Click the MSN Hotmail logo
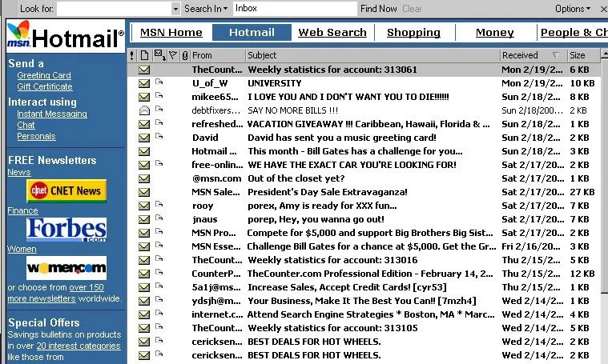The height and width of the screenshot is (364, 608). pos(66,36)
